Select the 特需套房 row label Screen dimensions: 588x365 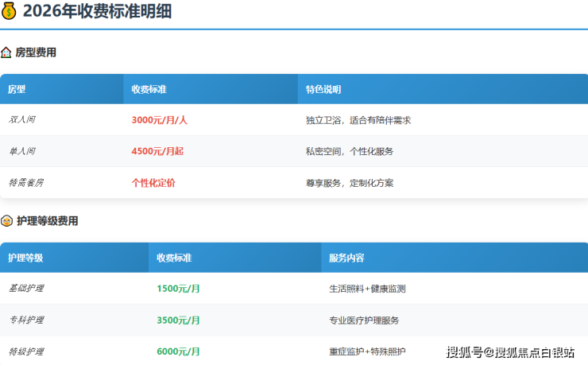25,182
